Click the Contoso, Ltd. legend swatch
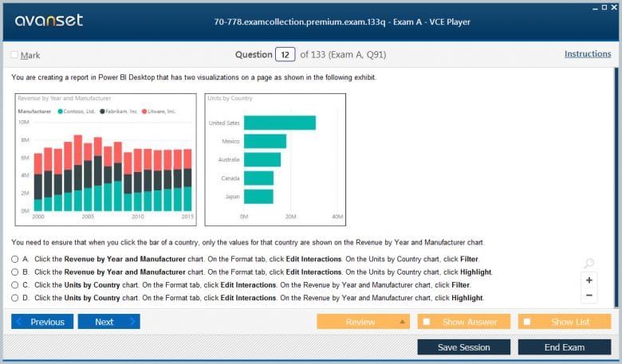Viewport: 622px width, 364px height. (x=61, y=112)
